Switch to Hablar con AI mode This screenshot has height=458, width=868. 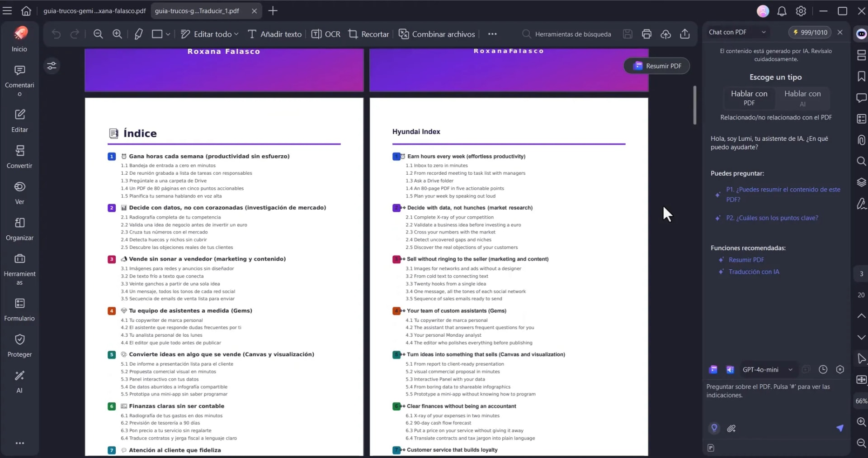[x=802, y=98]
